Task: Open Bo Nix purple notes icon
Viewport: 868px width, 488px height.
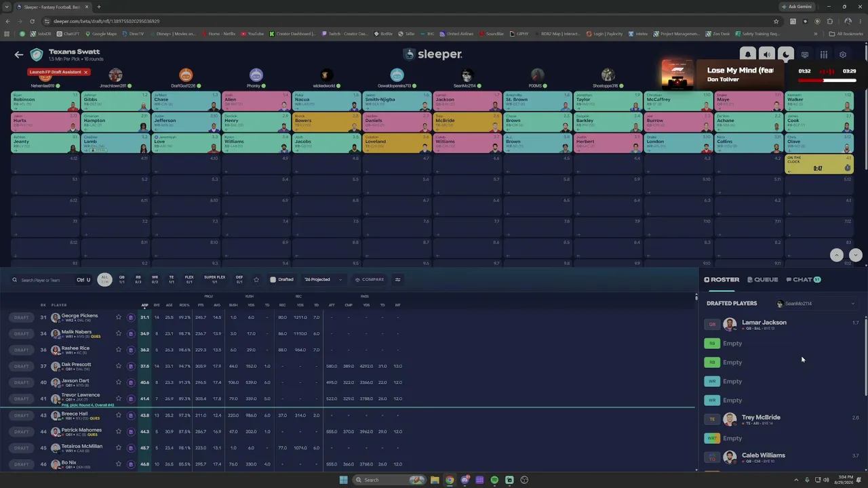Action: (131, 464)
